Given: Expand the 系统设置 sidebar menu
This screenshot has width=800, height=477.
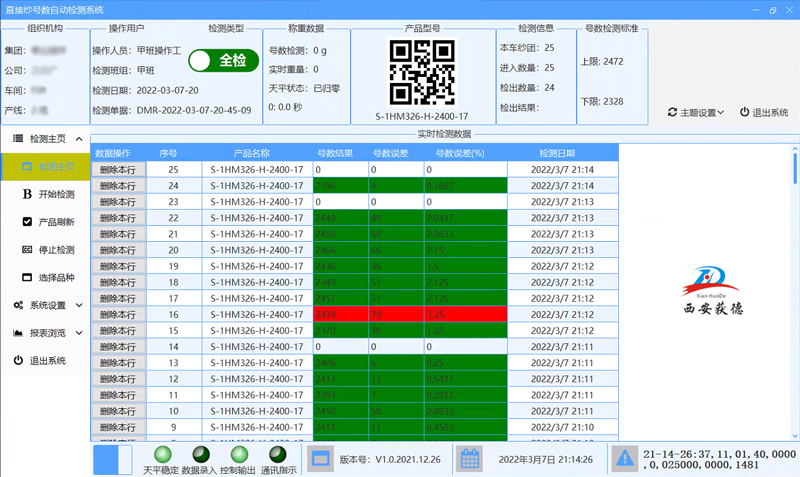Looking at the screenshot, I should pyautogui.click(x=78, y=305).
